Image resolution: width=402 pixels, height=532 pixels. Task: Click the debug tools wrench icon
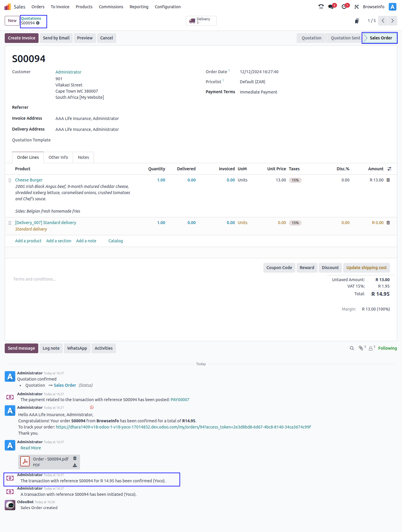point(356,7)
